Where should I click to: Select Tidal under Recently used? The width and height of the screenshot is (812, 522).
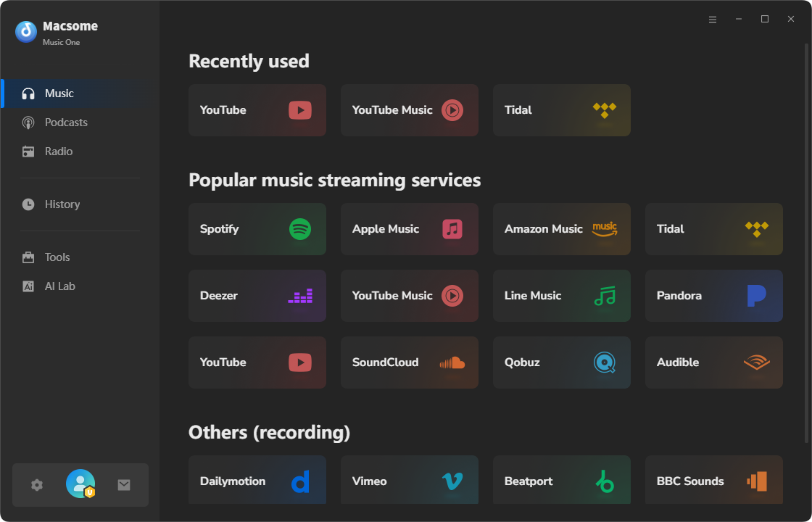(562, 110)
